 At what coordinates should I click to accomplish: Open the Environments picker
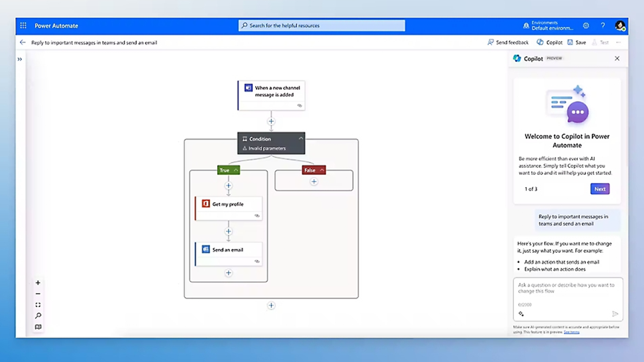click(x=548, y=25)
